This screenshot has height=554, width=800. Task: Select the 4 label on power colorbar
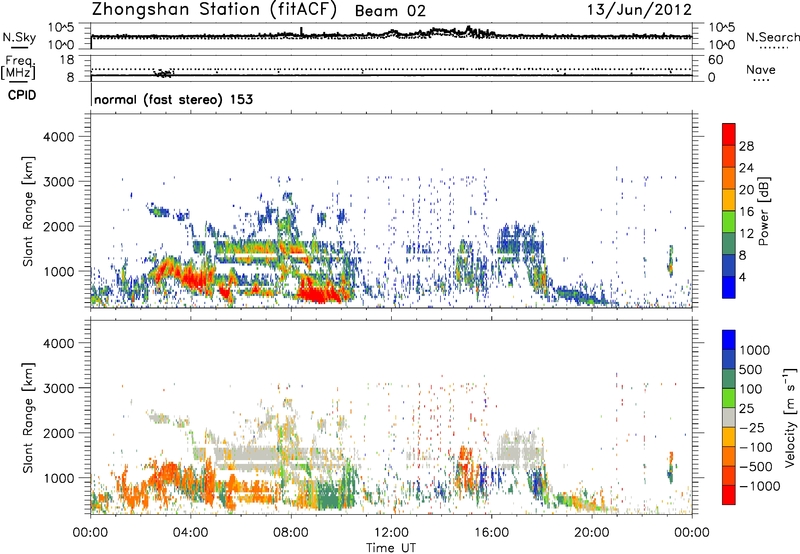742,277
